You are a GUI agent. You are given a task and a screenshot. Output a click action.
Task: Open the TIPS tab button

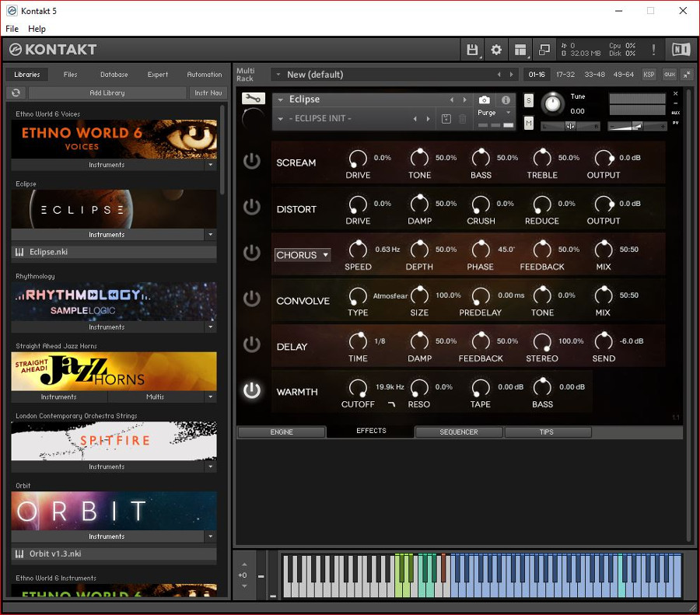click(547, 432)
